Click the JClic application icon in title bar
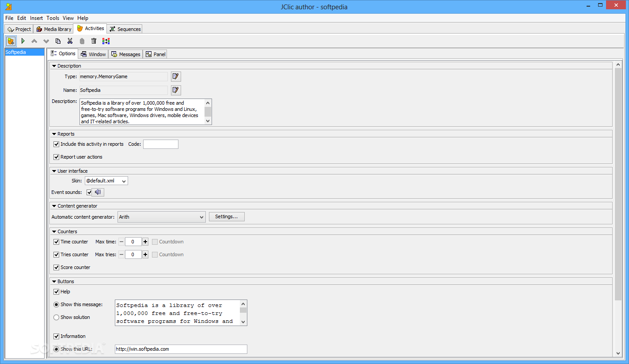Screen dimensions: 629x364 (x=8, y=7)
